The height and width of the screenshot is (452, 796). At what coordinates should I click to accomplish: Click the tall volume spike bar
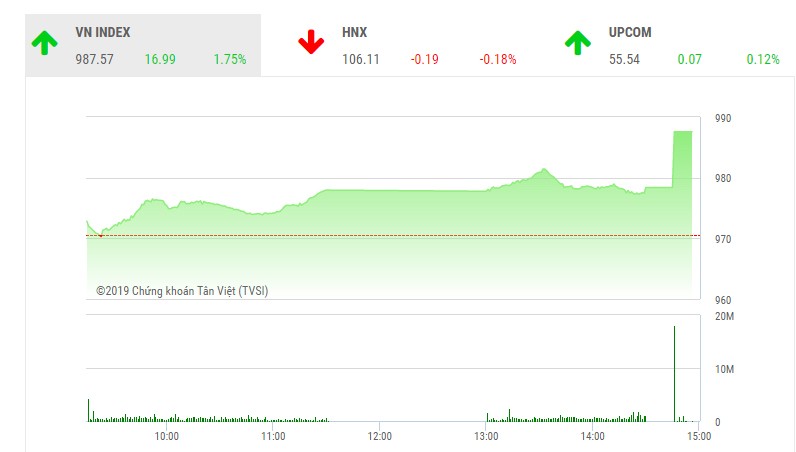[x=674, y=370]
